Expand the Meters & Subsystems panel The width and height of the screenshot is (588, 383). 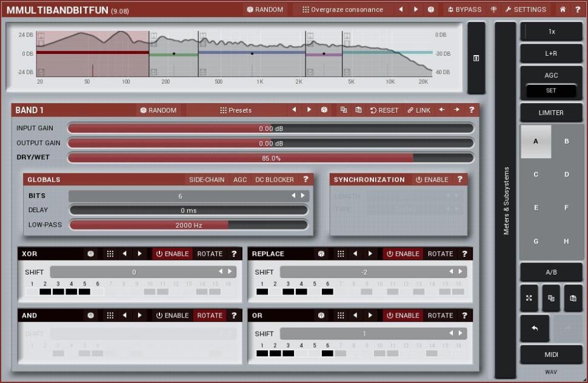click(x=506, y=200)
